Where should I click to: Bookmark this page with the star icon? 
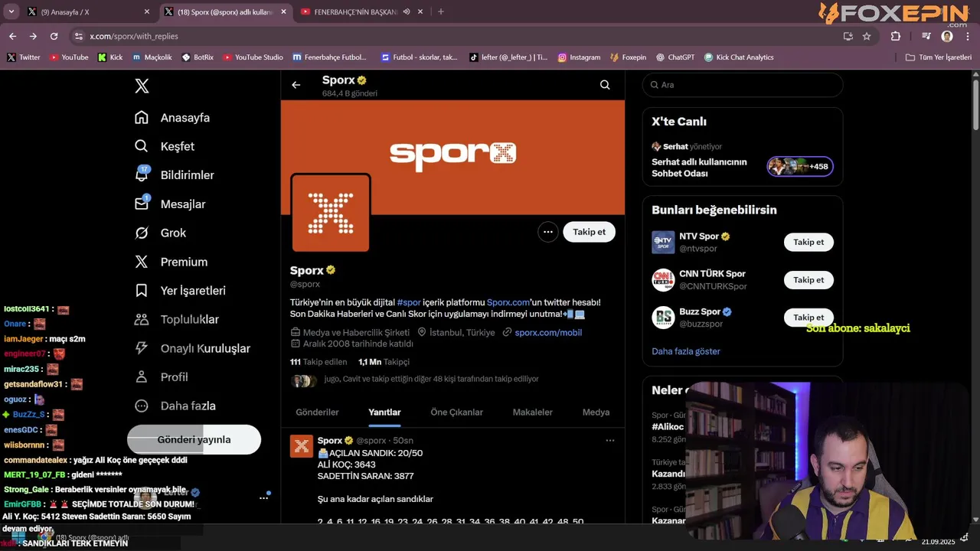(x=867, y=36)
